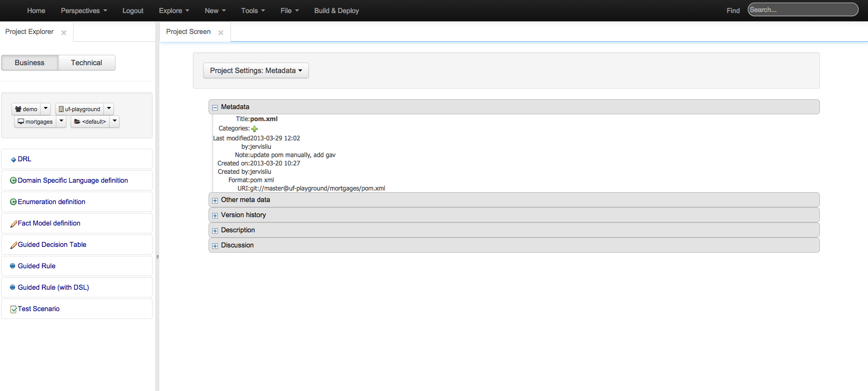Open the mortgages project dropdown arrow
The image size is (868, 391).
[61, 121]
